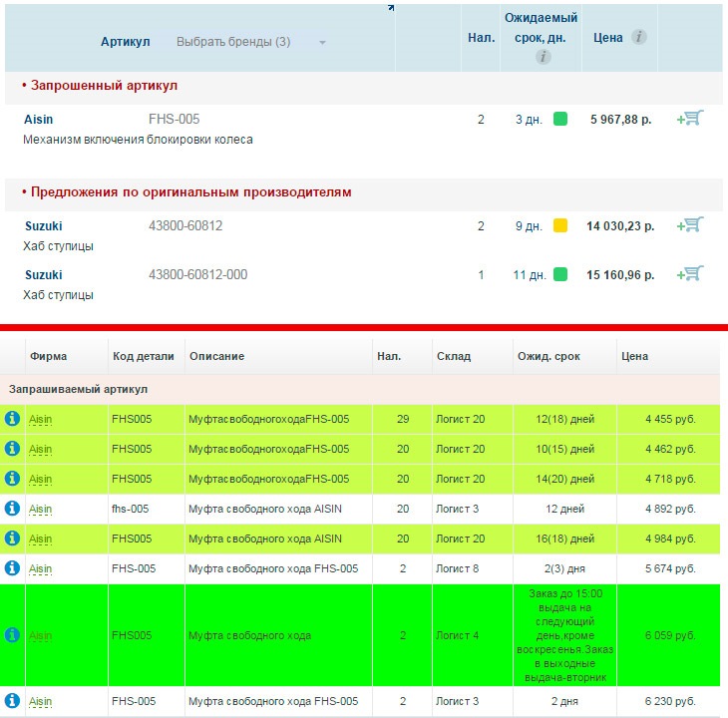Open info icon for 6 059 руб. row

12,634
